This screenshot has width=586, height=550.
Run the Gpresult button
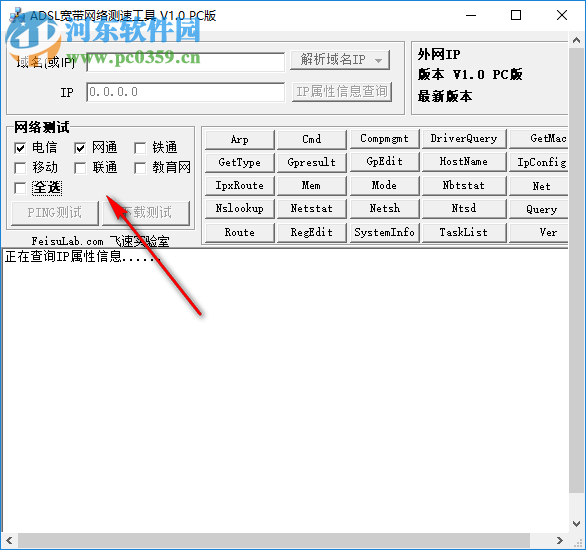point(312,163)
